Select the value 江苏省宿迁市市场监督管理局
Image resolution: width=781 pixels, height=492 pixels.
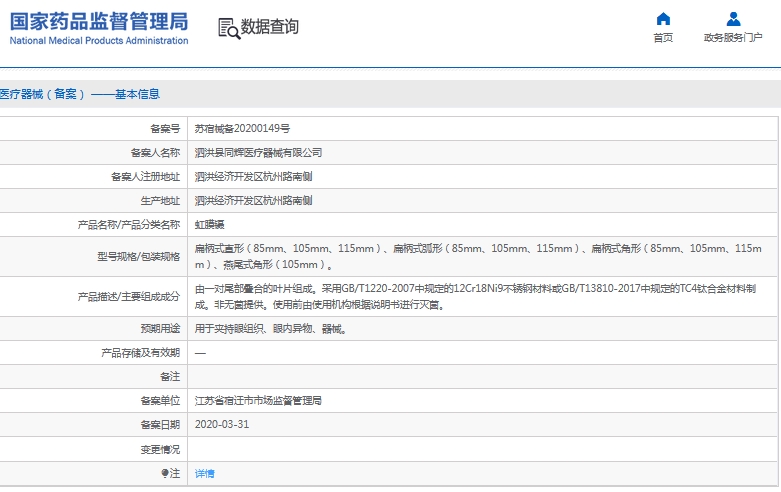pos(258,401)
